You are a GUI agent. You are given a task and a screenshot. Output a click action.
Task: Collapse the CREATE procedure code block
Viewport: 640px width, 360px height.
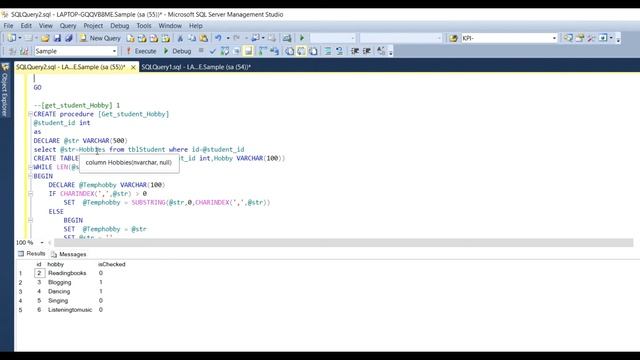[x=30, y=114]
